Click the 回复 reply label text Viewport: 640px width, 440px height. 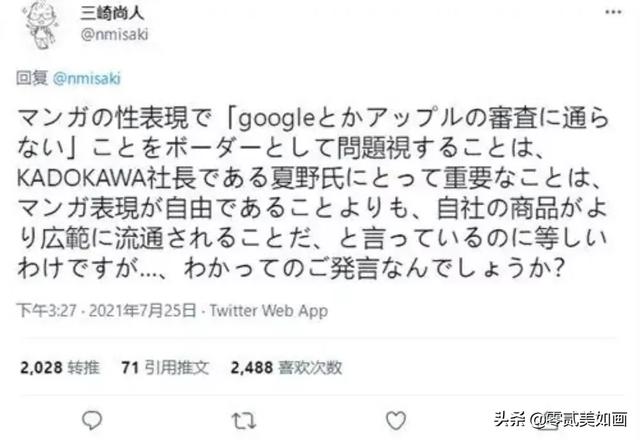32,78
